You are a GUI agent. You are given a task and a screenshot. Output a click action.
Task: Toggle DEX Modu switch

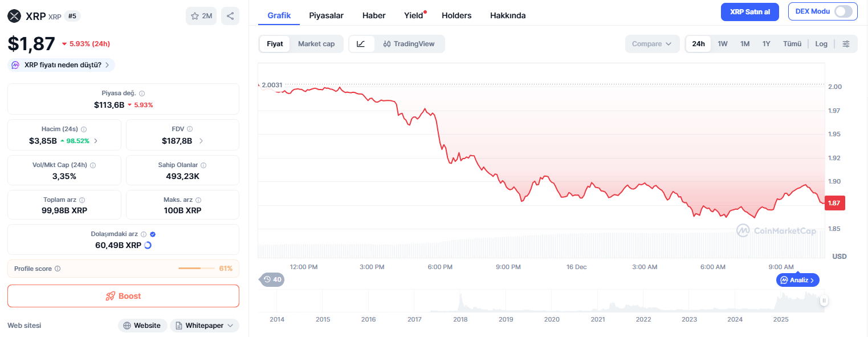[843, 11]
